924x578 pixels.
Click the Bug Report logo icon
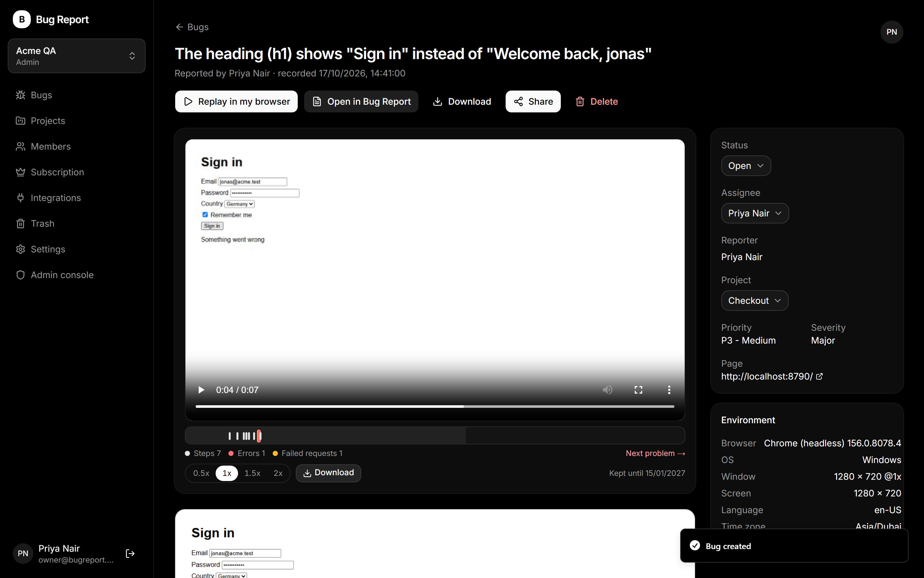(x=22, y=19)
